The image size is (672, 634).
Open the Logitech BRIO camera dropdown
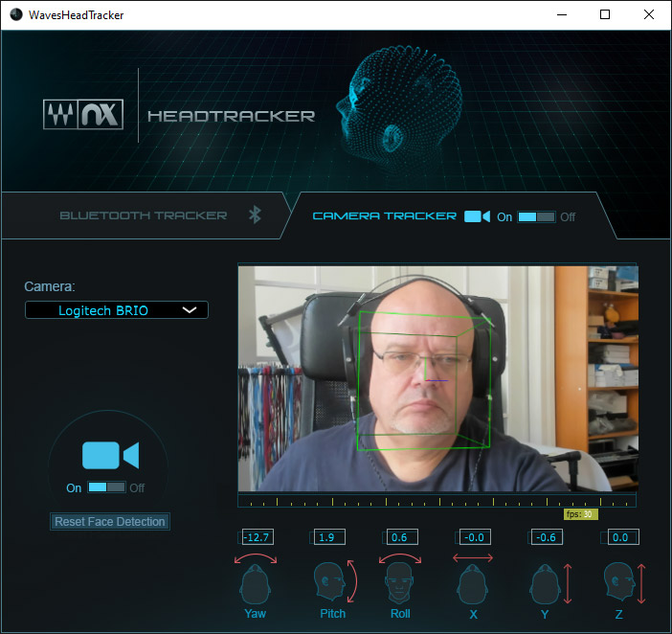click(116, 310)
